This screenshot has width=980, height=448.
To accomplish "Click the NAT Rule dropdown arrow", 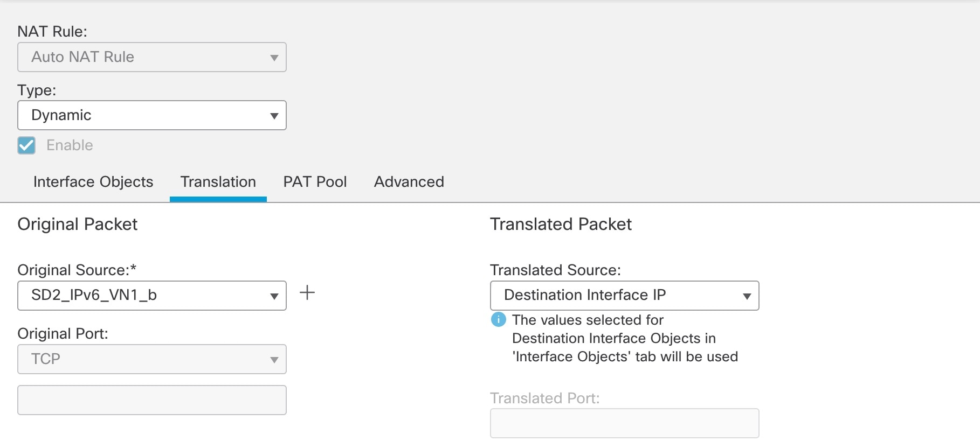I will (274, 58).
